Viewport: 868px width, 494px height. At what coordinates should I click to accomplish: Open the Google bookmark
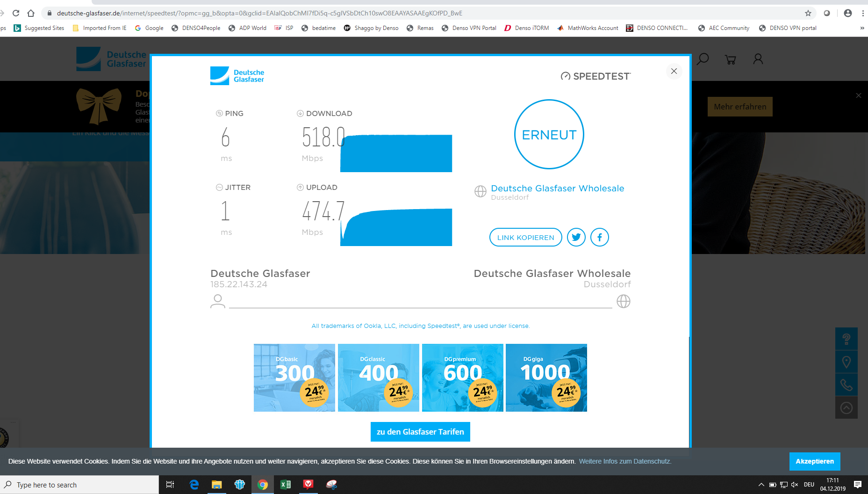[149, 28]
